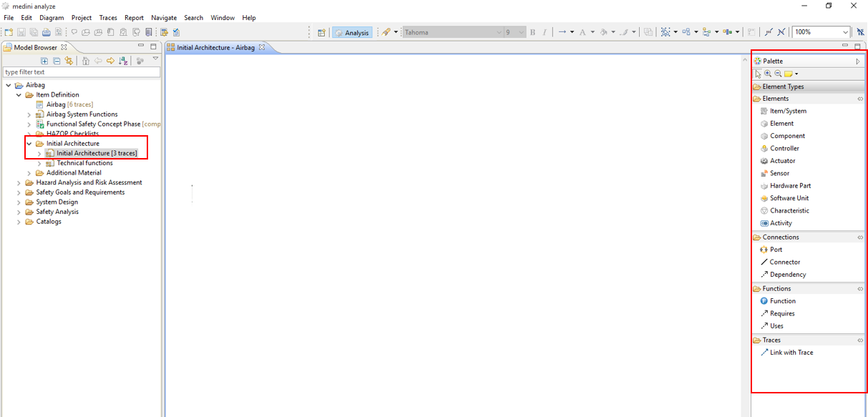This screenshot has width=868, height=417.
Task: Collapse the Item Definition folder
Action: tap(19, 94)
